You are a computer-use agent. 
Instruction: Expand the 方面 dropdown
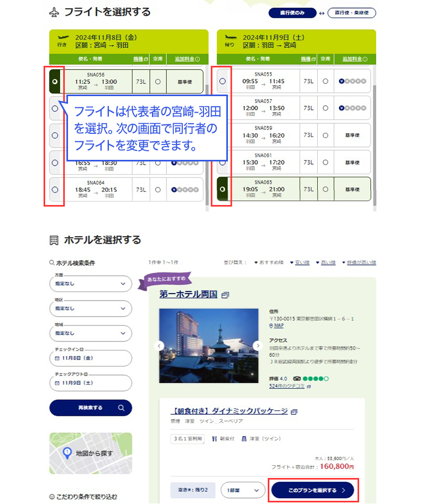click(x=90, y=284)
